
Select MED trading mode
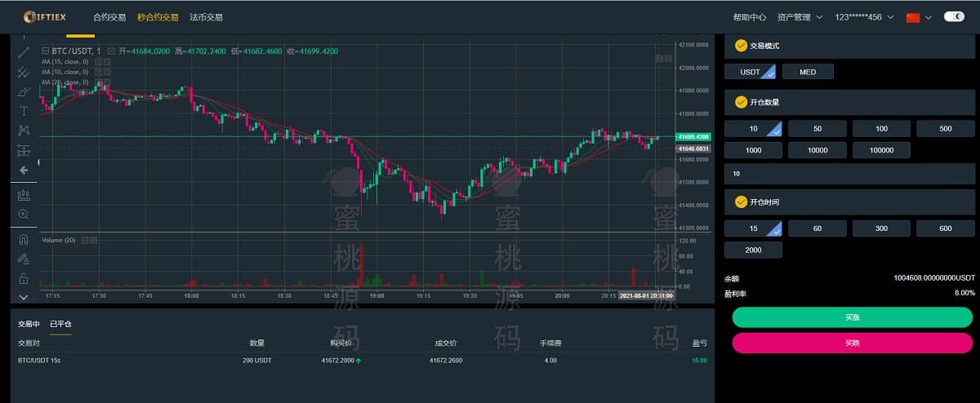[808, 72]
